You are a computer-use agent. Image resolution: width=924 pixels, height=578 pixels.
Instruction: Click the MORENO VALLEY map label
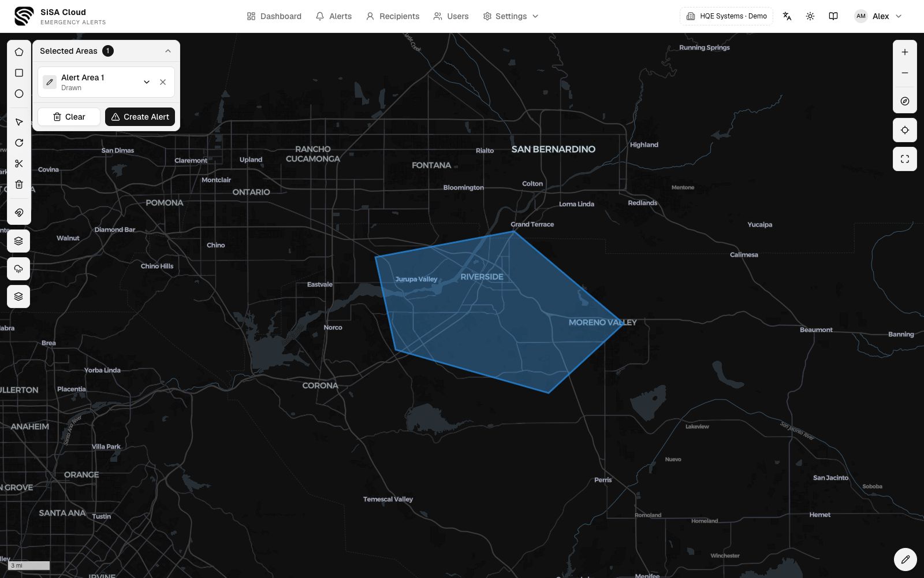(602, 323)
